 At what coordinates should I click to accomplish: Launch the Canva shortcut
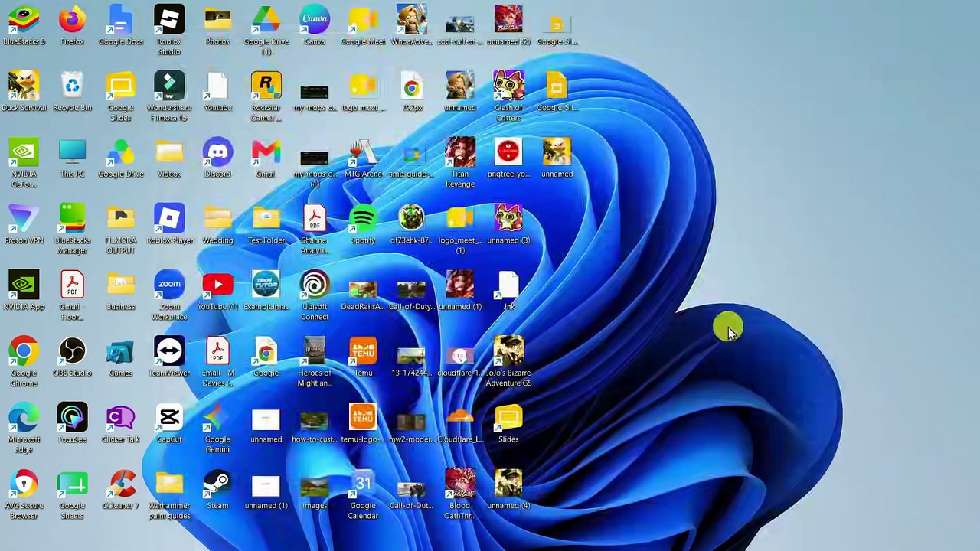315,19
